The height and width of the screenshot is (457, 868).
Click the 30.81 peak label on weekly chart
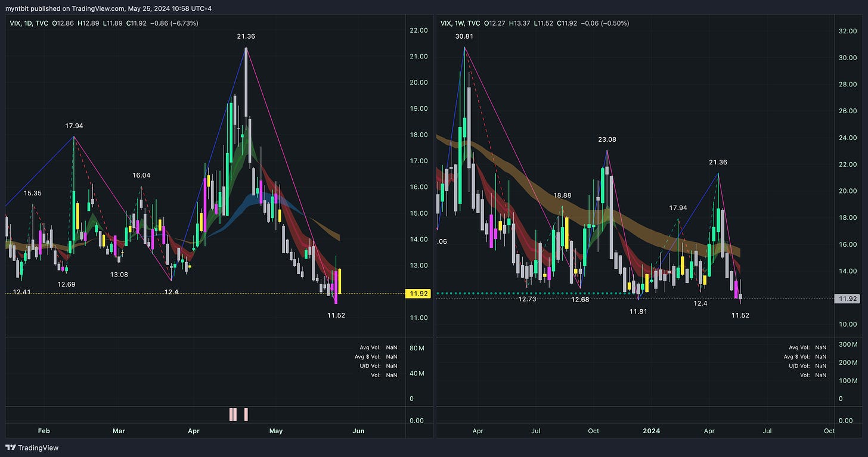pos(464,36)
